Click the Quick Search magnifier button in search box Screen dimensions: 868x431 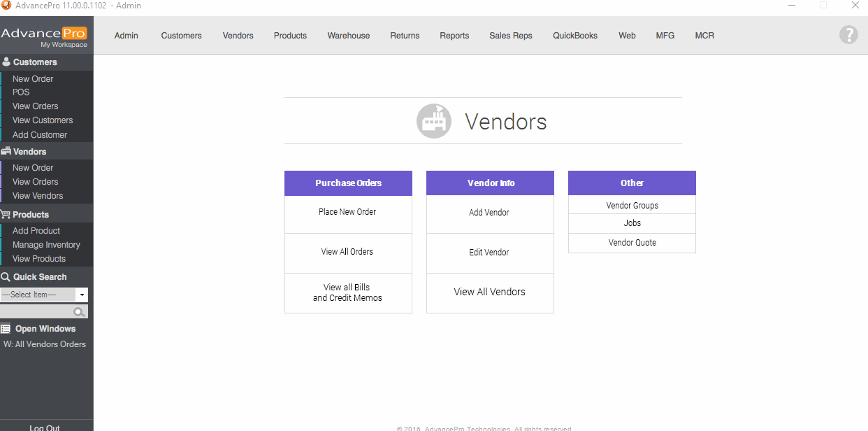pyautogui.click(x=80, y=312)
